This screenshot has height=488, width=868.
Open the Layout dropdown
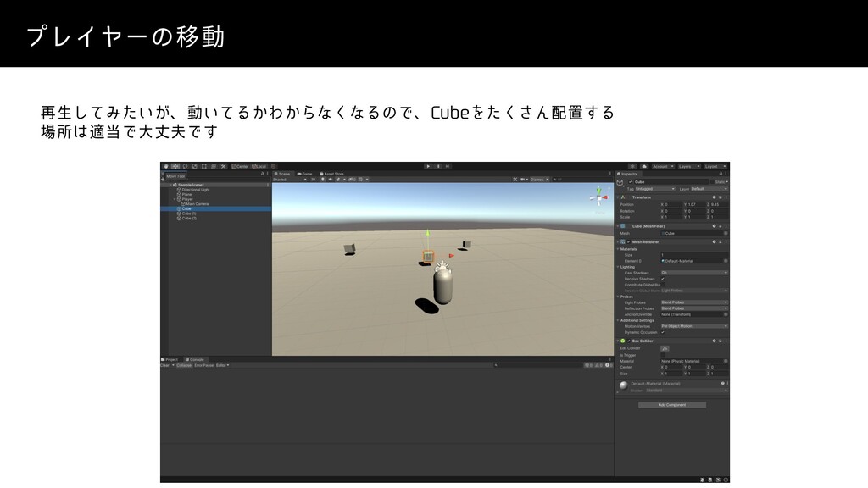click(714, 166)
